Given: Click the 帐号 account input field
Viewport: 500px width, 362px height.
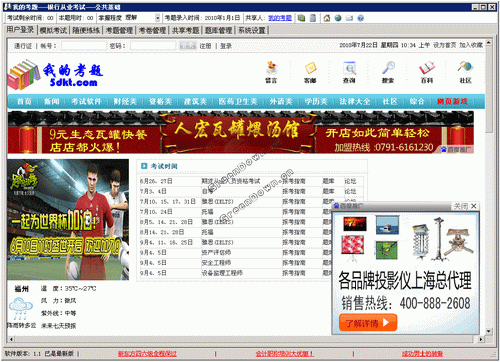Looking at the screenshot, I should 84,46.
